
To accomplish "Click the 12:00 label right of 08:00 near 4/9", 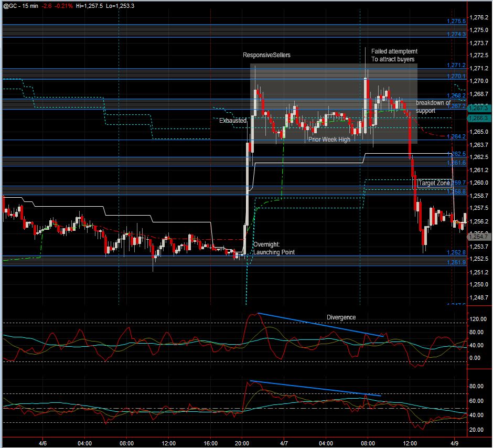I will click(x=410, y=443).
